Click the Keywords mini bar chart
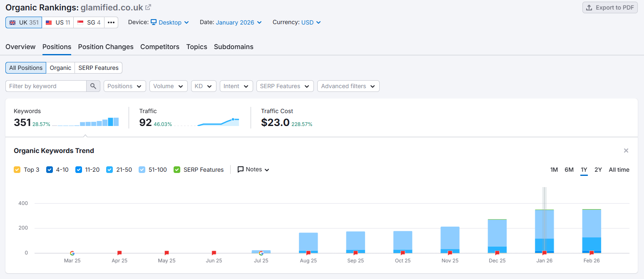 click(x=85, y=122)
